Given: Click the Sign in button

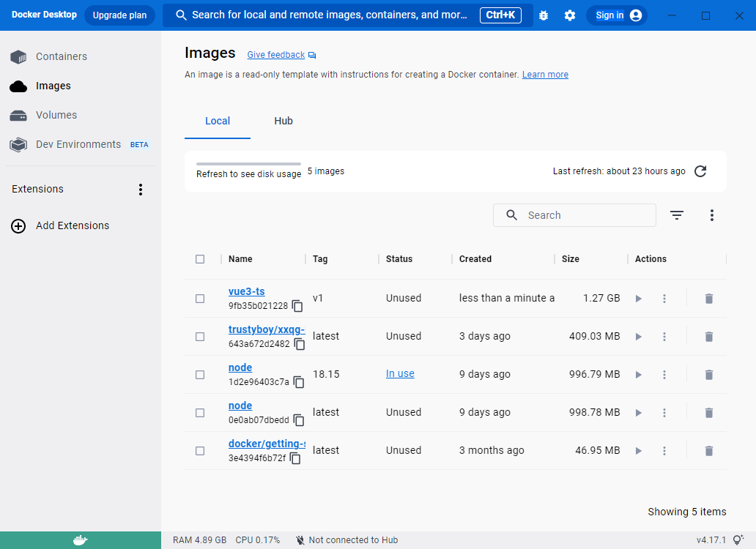Looking at the screenshot, I should [617, 15].
